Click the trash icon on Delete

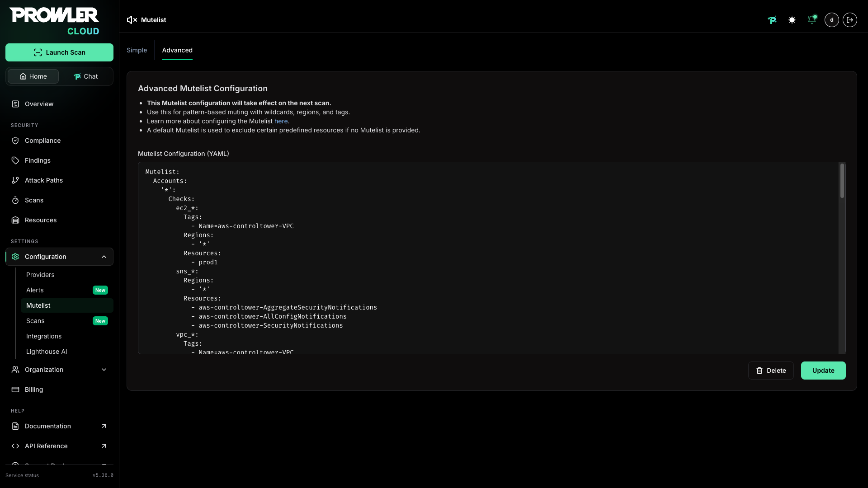pos(759,371)
